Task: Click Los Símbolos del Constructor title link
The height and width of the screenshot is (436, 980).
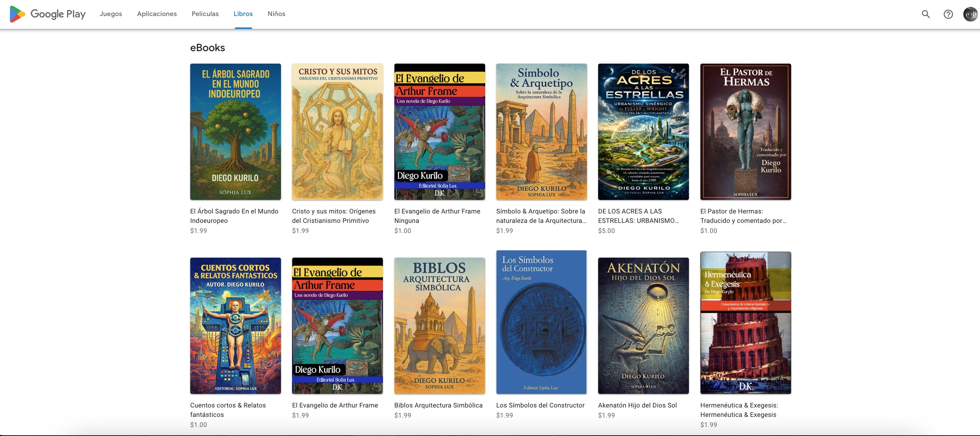Action: click(540, 405)
